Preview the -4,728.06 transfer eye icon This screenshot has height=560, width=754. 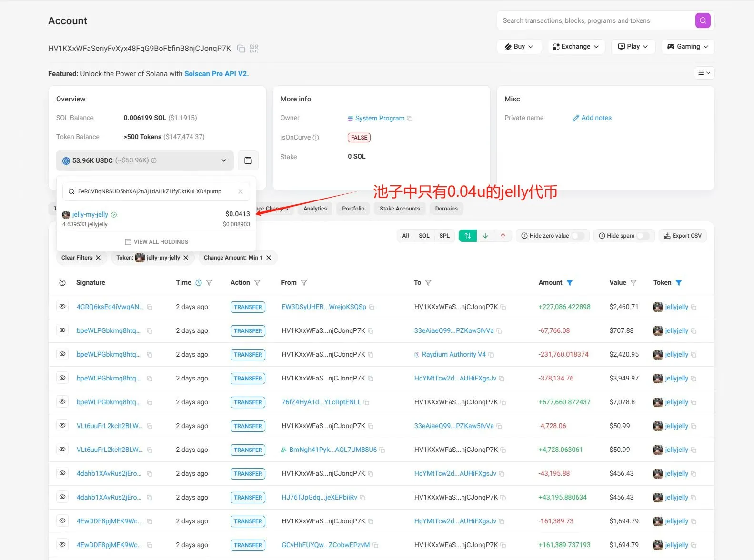pyautogui.click(x=62, y=426)
